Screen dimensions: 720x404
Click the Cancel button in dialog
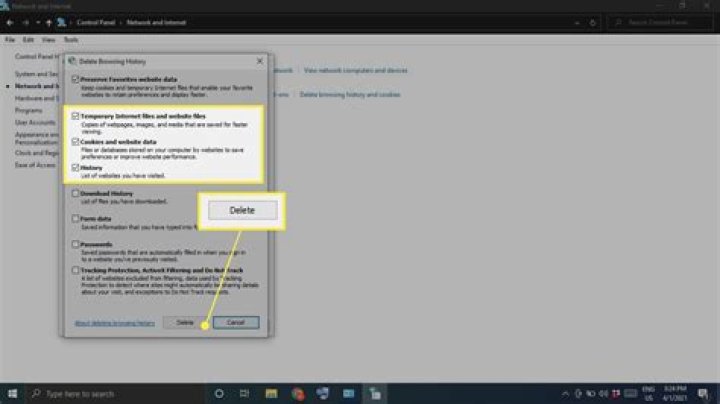[x=236, y=323]
